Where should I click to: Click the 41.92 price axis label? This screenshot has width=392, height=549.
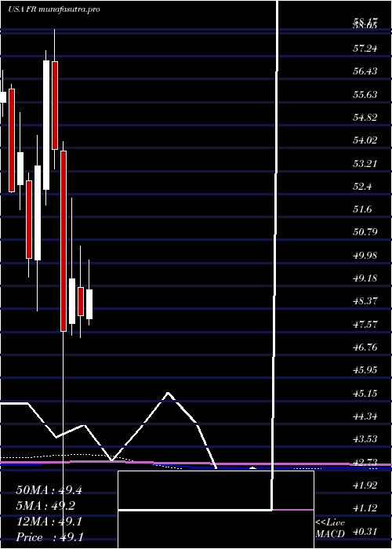point(365,485)
